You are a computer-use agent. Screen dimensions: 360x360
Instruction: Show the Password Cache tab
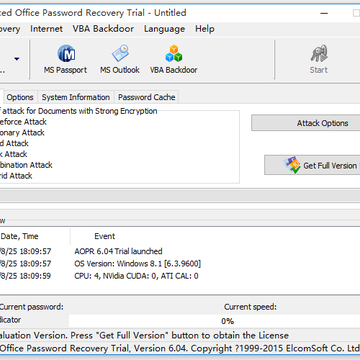147,97
